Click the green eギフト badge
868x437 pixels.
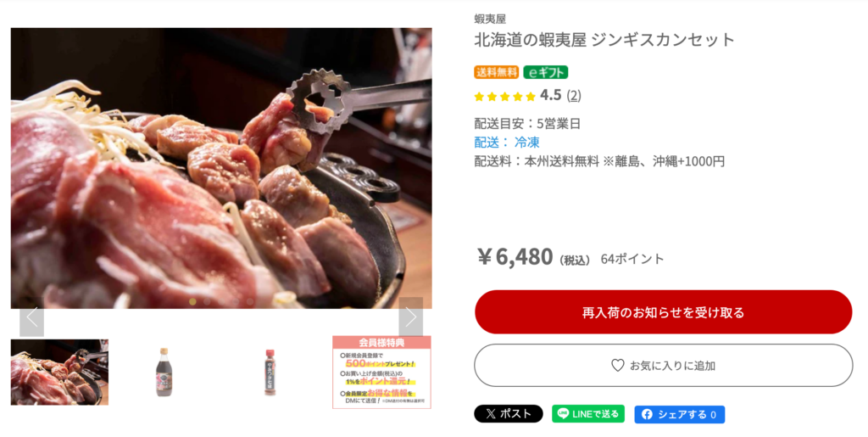point(546,73)
